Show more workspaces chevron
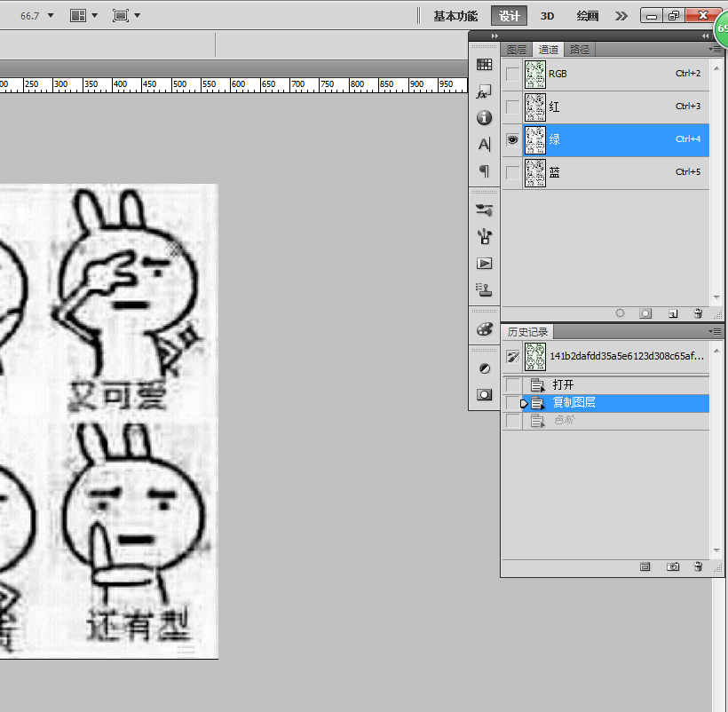This screenshot has height=712, width=728. coord(621,16)
